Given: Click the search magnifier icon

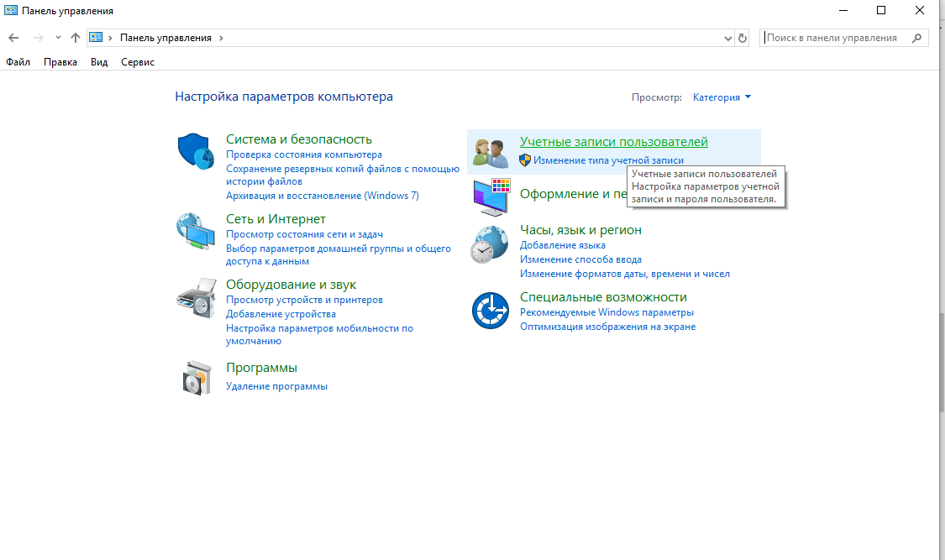Looking at the screenshot, I should click(916, 38).
